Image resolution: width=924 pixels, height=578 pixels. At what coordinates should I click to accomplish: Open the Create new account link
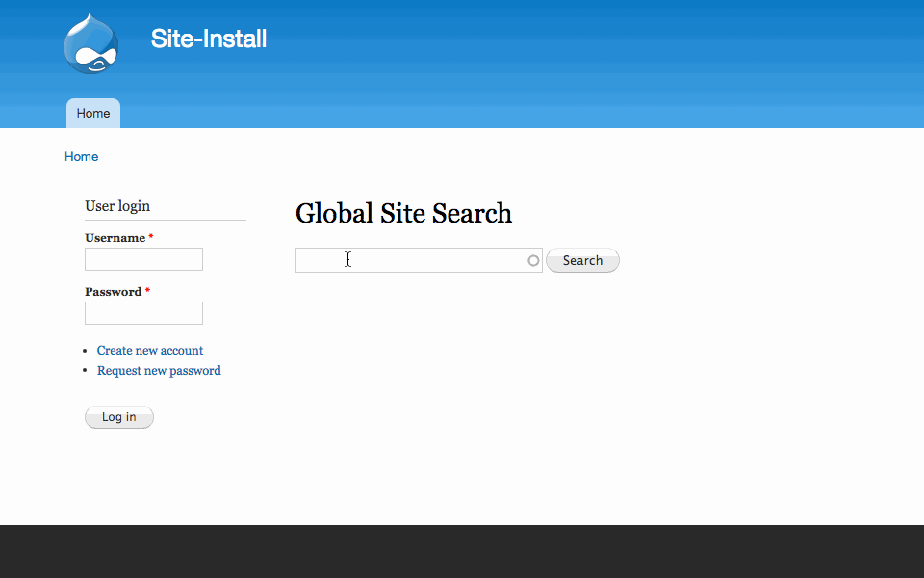point(150,351)
